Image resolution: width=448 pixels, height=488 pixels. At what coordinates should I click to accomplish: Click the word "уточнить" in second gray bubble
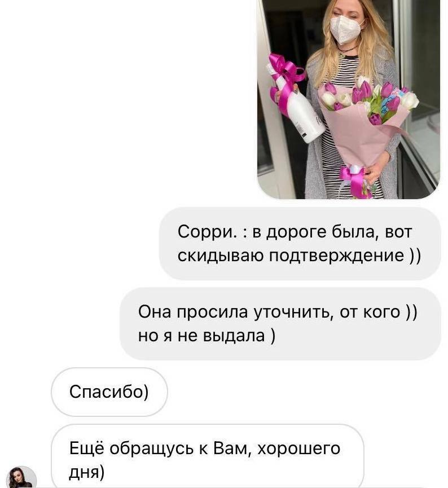click(292, 312)
